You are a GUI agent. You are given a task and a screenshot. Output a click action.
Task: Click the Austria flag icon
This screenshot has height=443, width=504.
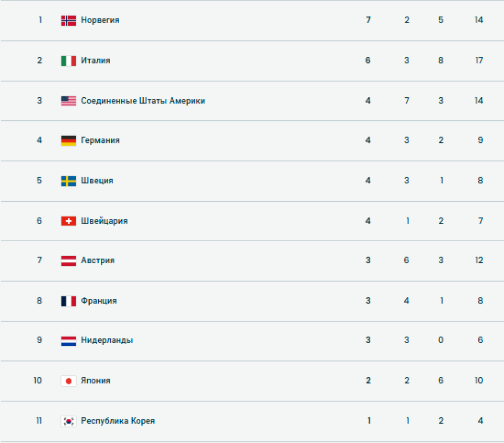(69, 261)
